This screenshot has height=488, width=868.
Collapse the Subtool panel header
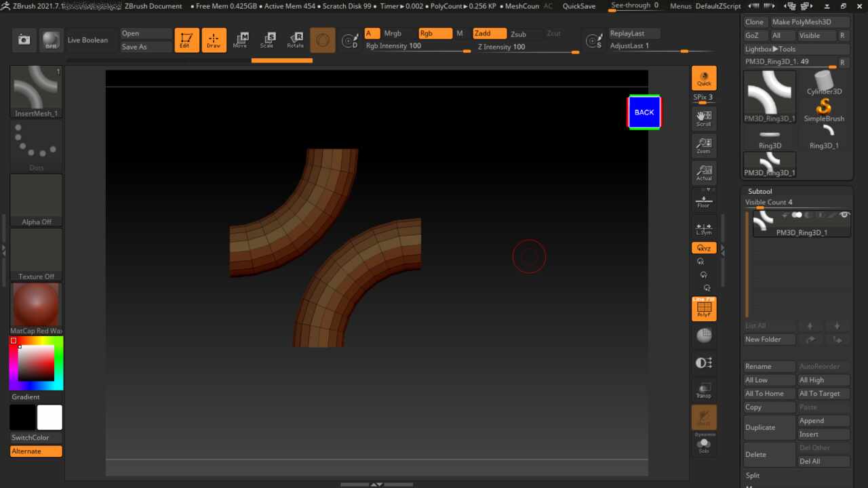tap(759, 192)
